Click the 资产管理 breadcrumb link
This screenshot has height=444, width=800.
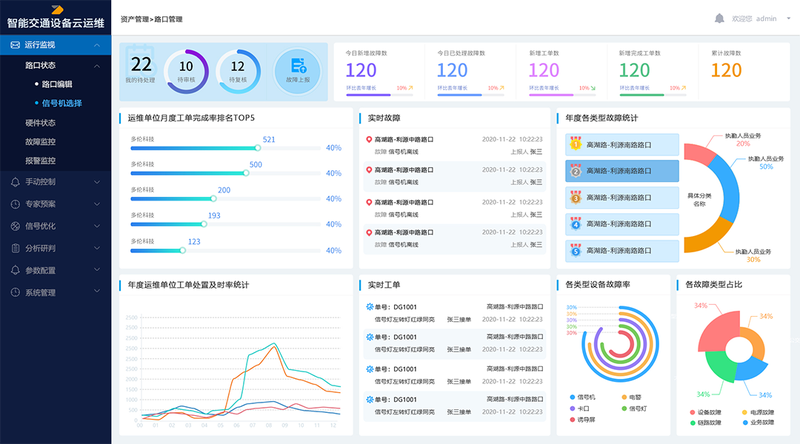tap(134, 18)
